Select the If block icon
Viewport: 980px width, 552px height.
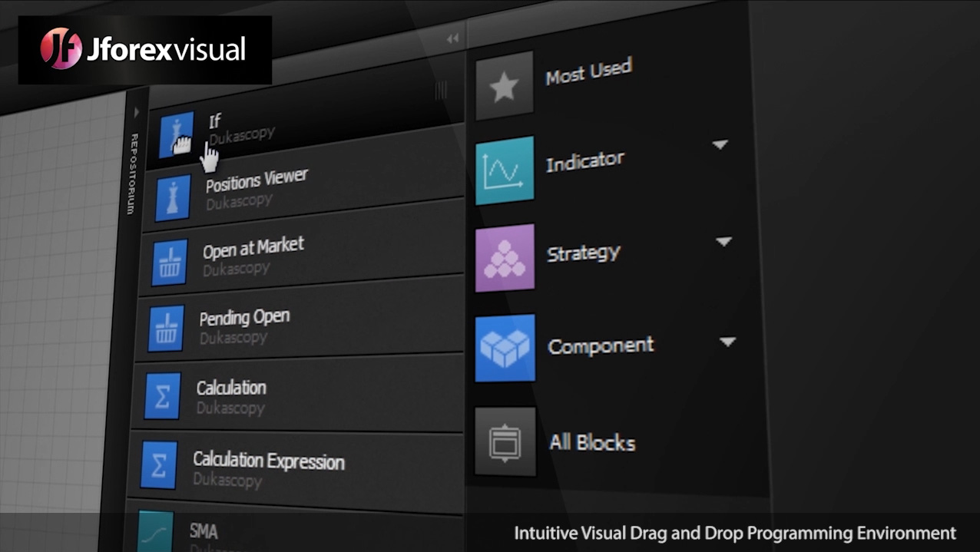(176, 135)
